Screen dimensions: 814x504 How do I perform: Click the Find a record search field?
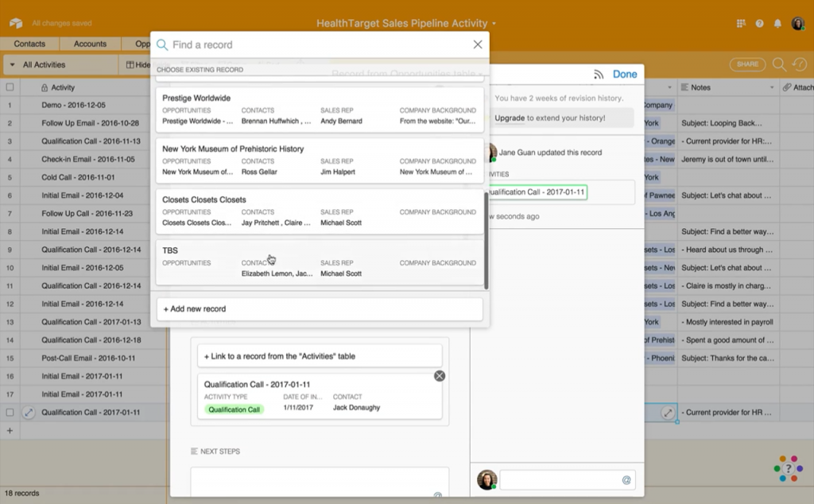[x=318, y=45]
